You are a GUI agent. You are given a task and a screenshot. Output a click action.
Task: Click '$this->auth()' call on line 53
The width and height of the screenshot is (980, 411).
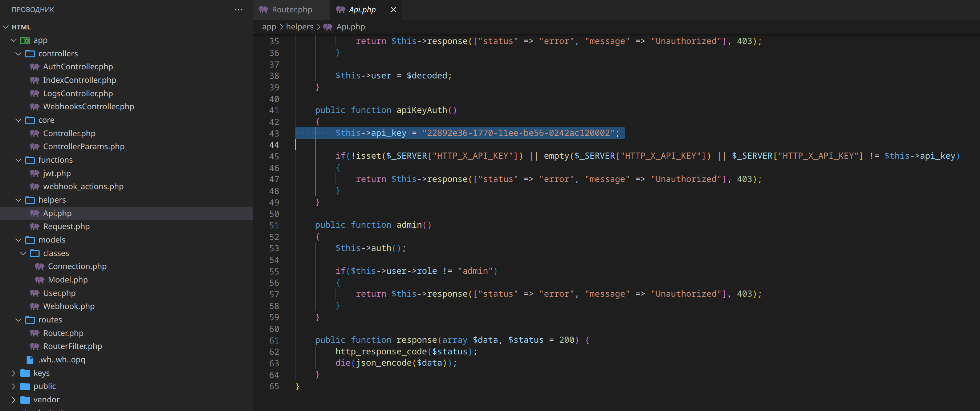368,248
